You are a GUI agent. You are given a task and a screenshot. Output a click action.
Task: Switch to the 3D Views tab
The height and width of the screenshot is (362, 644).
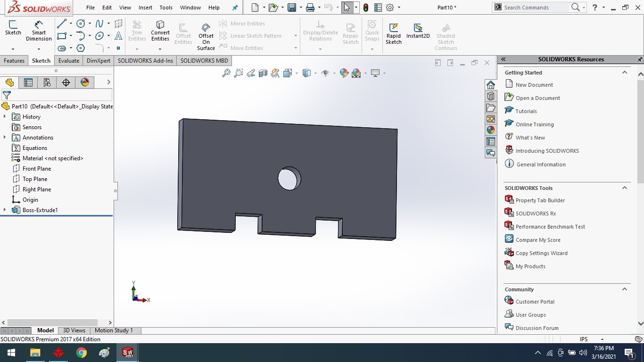coord(74,330)
